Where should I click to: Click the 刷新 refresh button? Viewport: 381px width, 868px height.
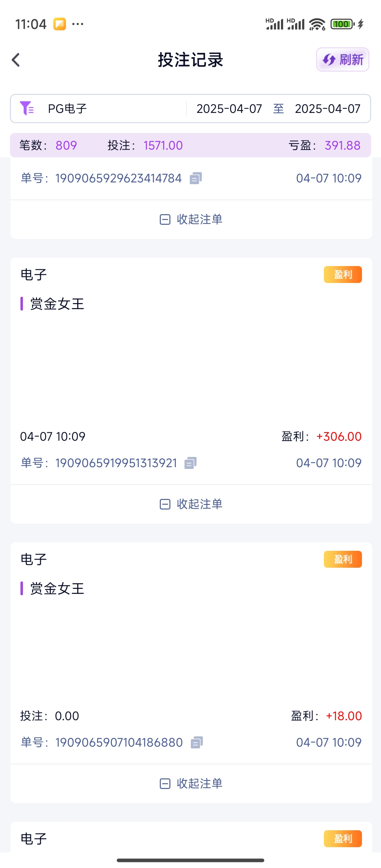click(x=343, y=60)
